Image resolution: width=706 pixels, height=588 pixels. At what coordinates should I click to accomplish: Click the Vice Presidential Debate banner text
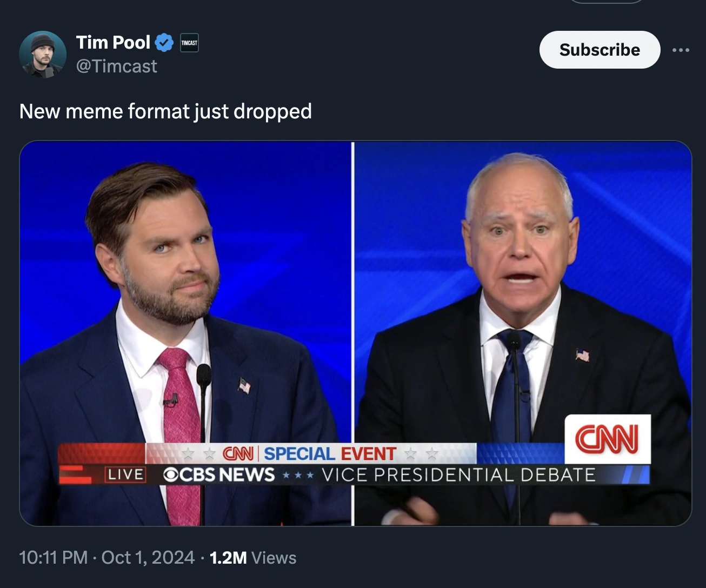tap(458, 475)
